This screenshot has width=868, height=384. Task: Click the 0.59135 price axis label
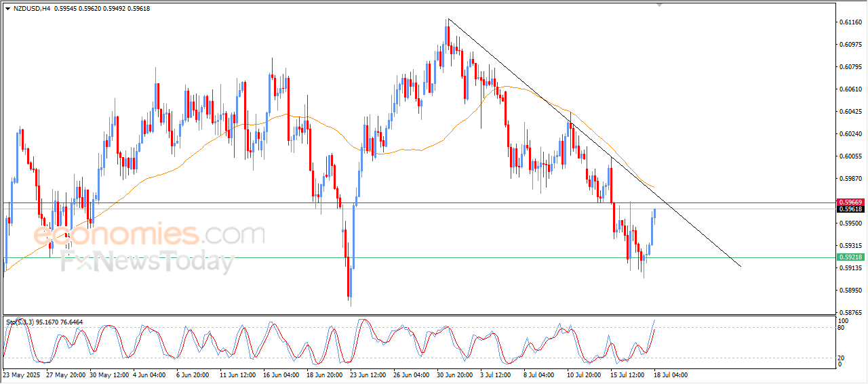[x=850, y=268]
